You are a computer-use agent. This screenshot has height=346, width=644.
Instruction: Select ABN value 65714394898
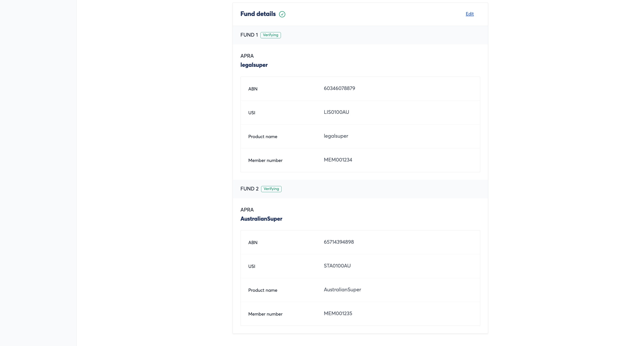click(339, 242)
